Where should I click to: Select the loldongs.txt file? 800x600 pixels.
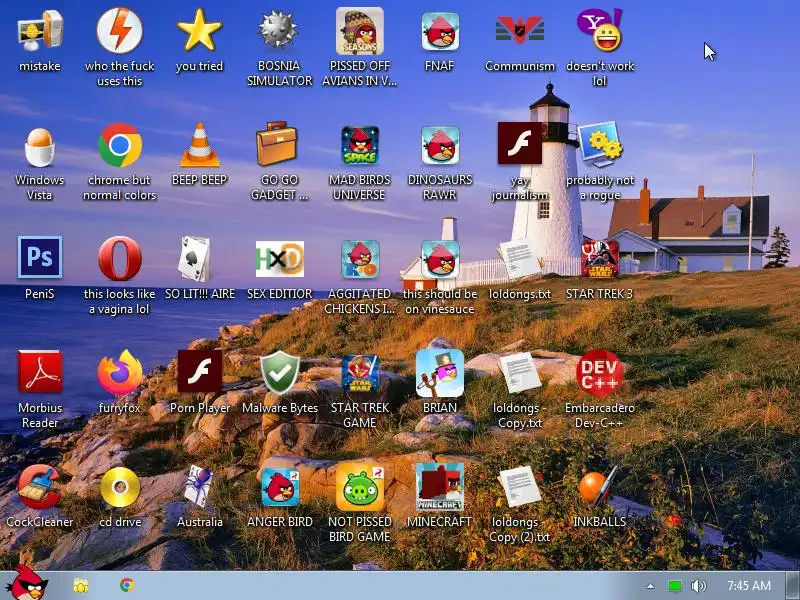[x=520, y=260]
